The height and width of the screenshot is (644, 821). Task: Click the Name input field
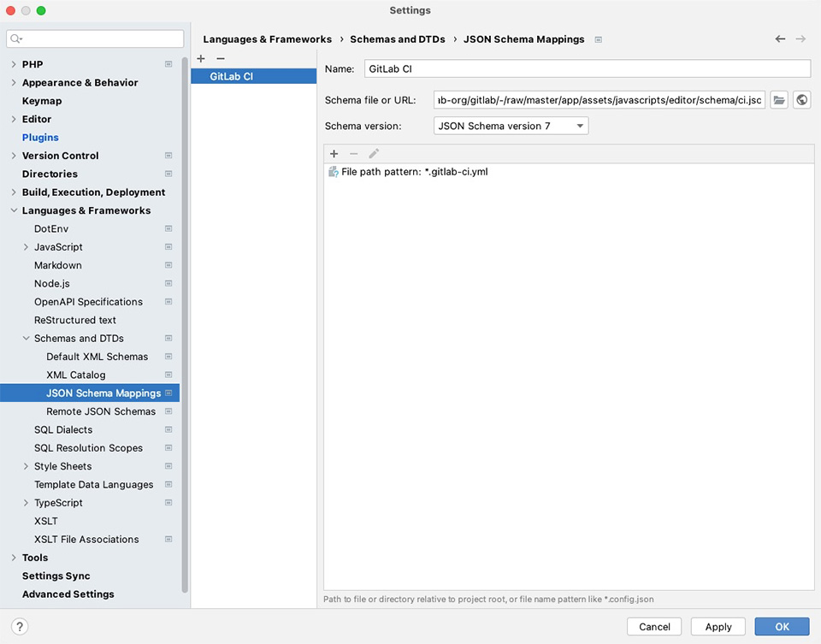click(588, 68)
